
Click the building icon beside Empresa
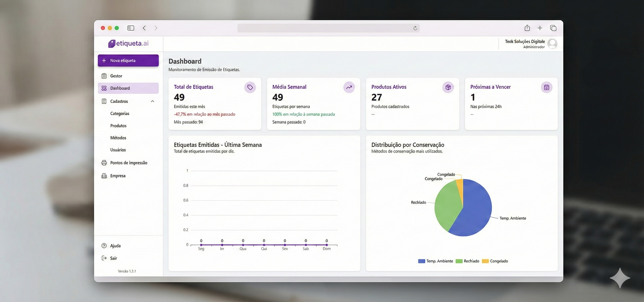(104, 175)
